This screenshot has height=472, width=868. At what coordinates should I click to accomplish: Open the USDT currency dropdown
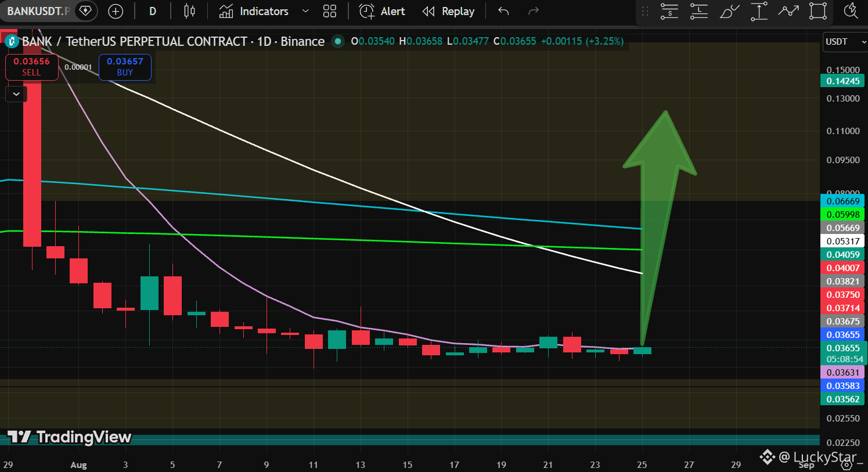845,42
